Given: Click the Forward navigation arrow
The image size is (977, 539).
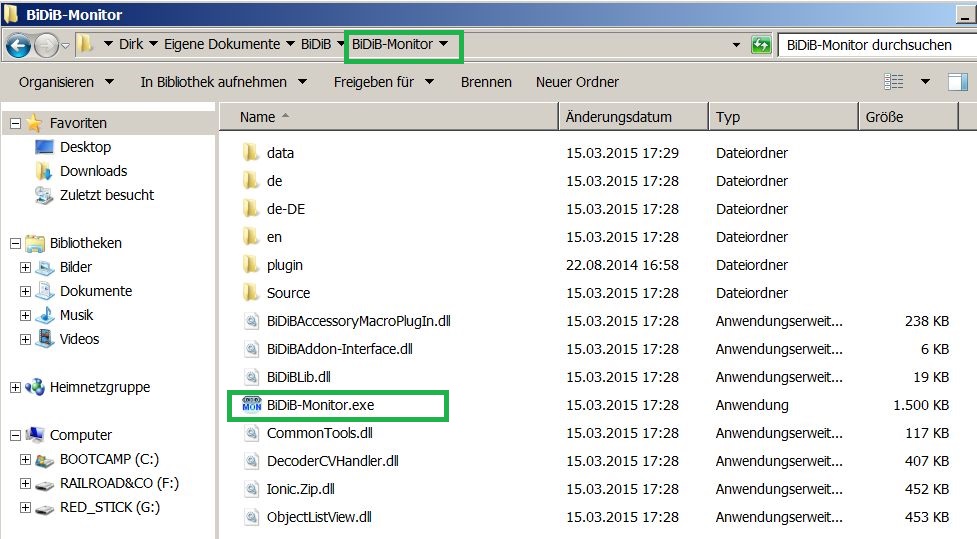Looking at the screenshot, I should (45, 45).
